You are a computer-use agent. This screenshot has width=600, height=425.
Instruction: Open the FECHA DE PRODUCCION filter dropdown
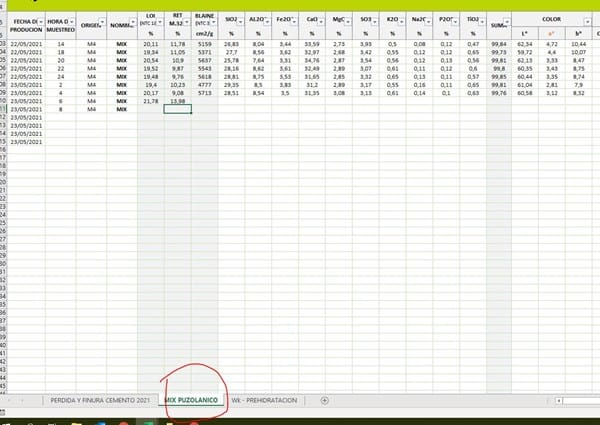[x=40, y=21]
